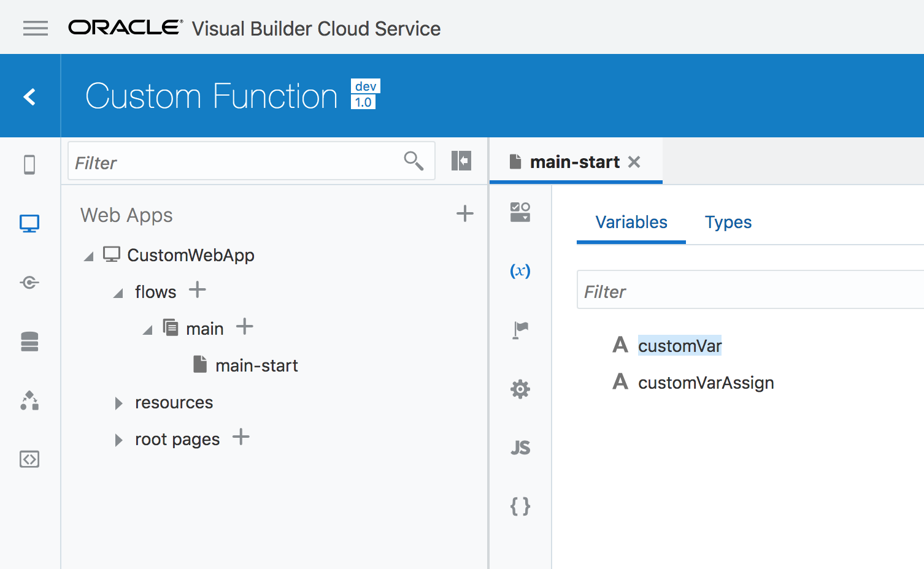Switch to the Types tab
924x569 pixels.
tap(728, 222)
